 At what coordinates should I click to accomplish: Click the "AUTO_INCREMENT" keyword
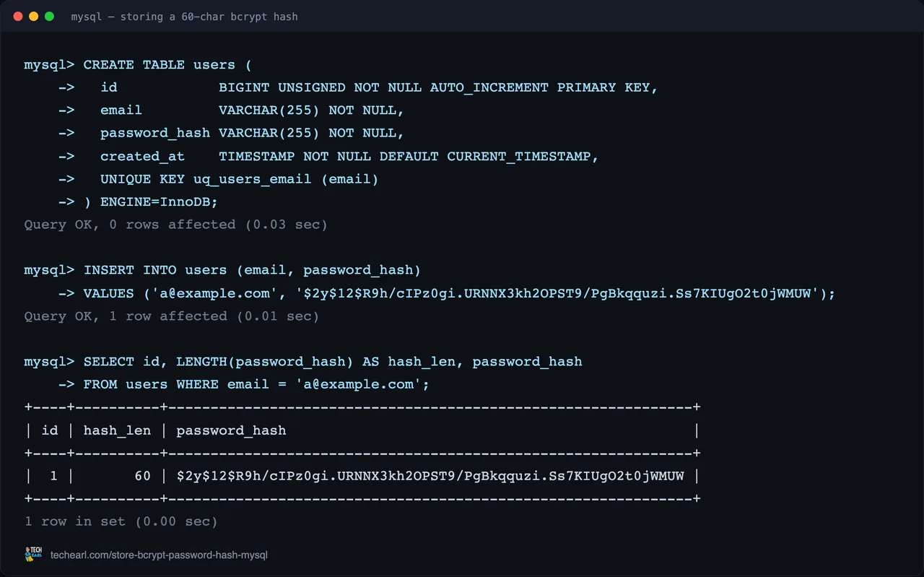(x=489, y=87)
